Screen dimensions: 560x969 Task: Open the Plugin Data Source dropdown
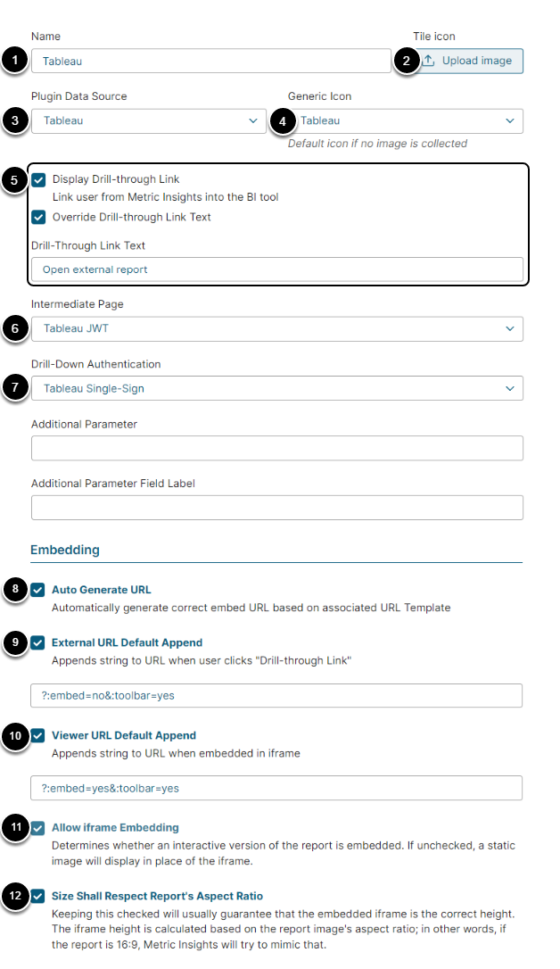point(149,121)
